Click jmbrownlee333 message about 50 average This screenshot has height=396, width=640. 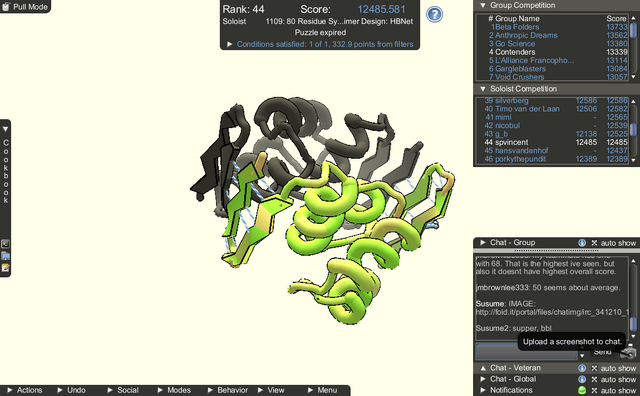548,288
